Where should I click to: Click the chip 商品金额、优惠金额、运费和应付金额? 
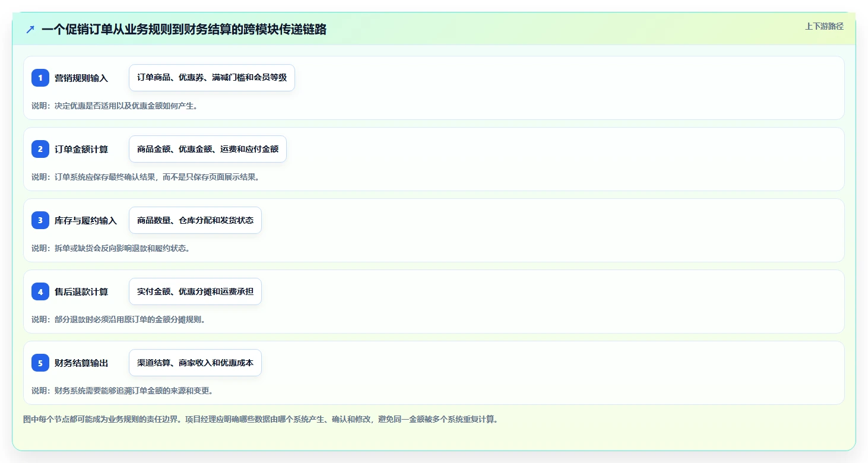tap(208, 149)
